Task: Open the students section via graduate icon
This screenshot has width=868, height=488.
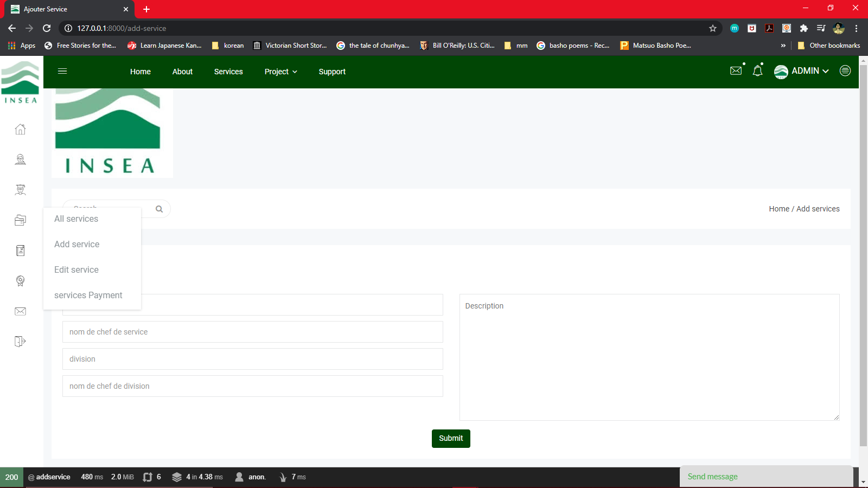Action: point(20,189)
